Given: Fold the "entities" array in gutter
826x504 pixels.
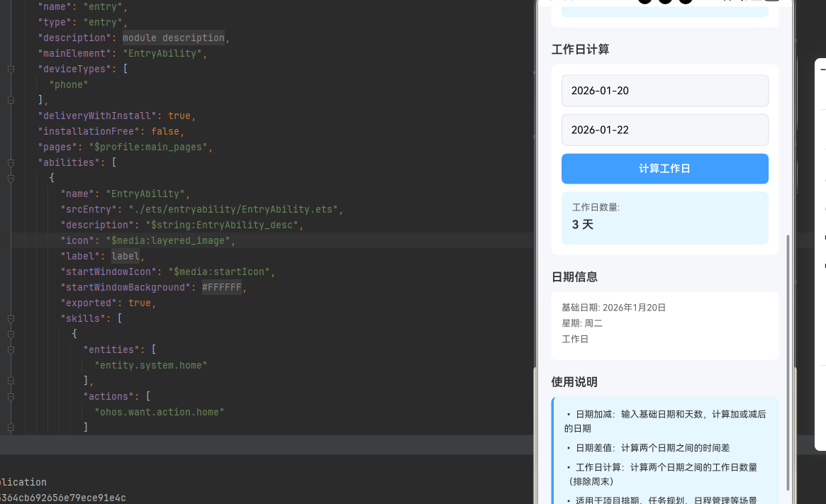Looking at the screenshot, I should (x=11, y=350).
